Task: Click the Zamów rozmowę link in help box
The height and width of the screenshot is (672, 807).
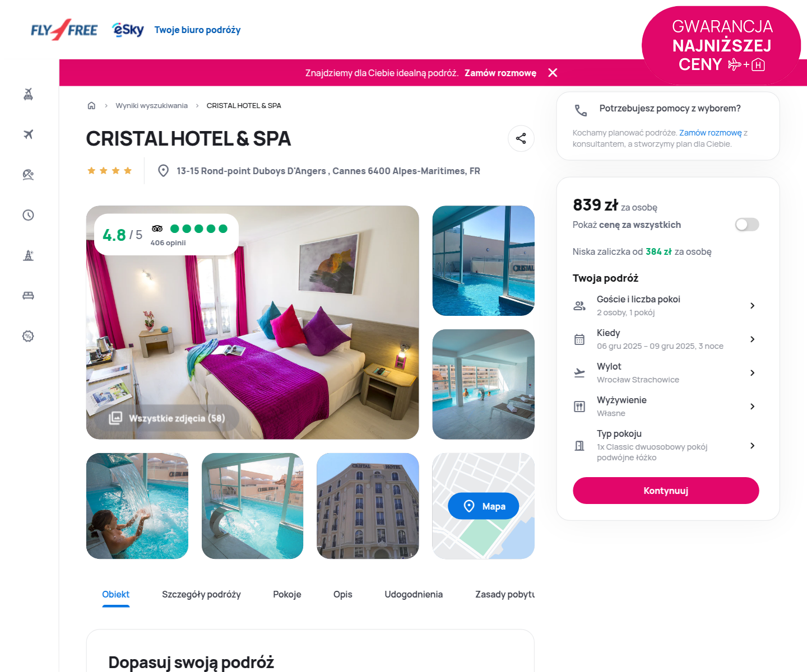Action: [710, 133]
